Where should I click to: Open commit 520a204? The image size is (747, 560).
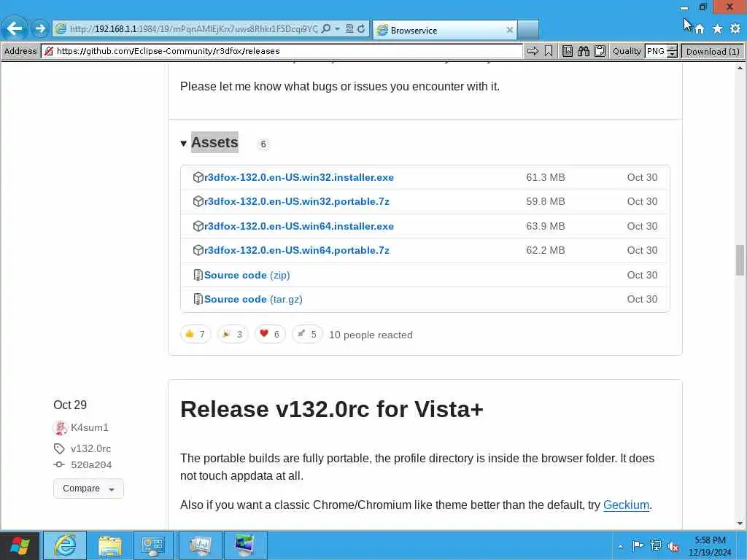click(91, 464)
